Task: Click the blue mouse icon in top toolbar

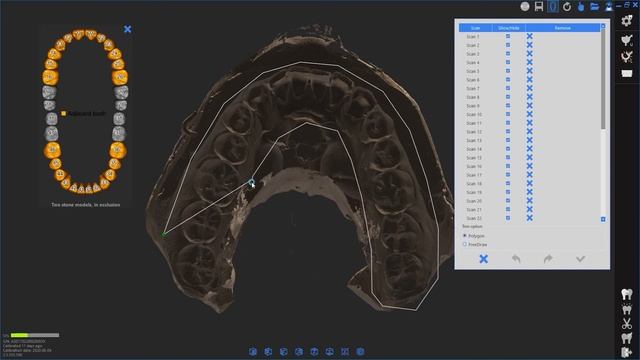Action: coord(581,7)
